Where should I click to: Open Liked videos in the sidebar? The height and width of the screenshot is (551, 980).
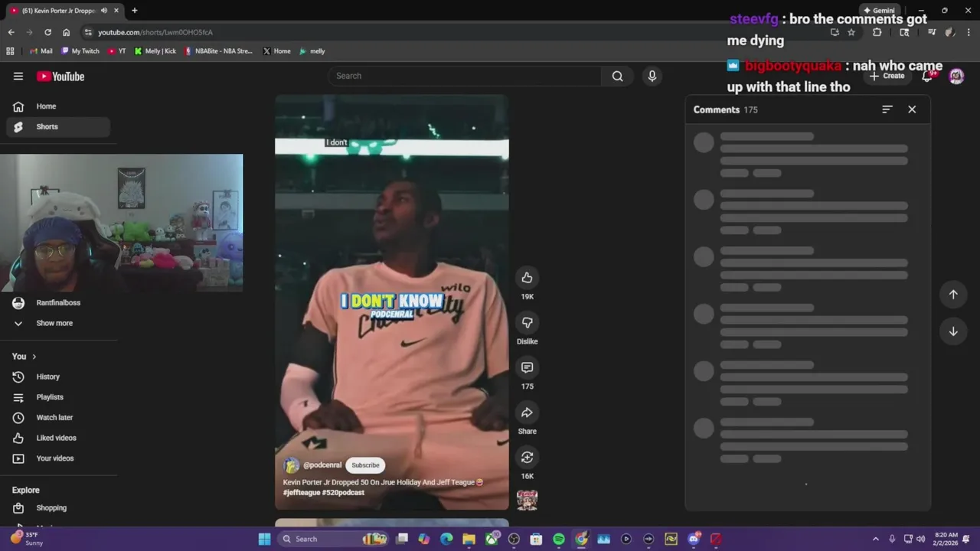(58, 438)
